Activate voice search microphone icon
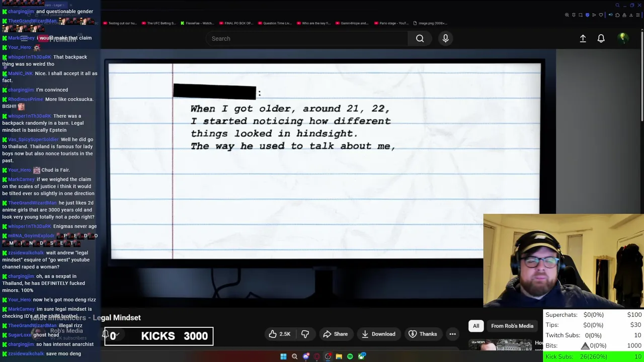 coord(445,38)
